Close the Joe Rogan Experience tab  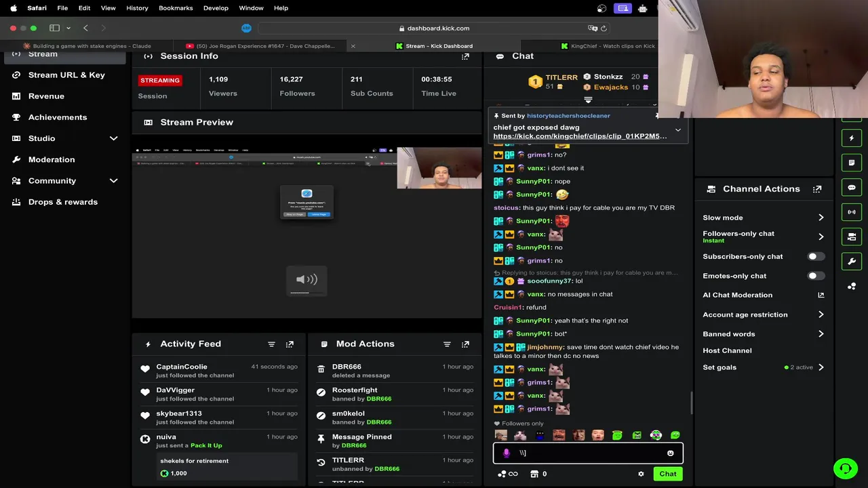tap(353, 46)
